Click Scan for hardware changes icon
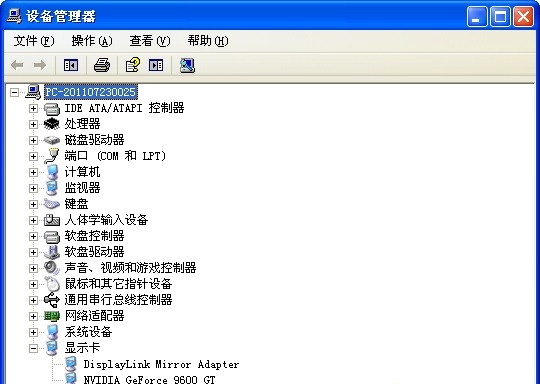Viewport: 540px width, 384px height. 187,65
